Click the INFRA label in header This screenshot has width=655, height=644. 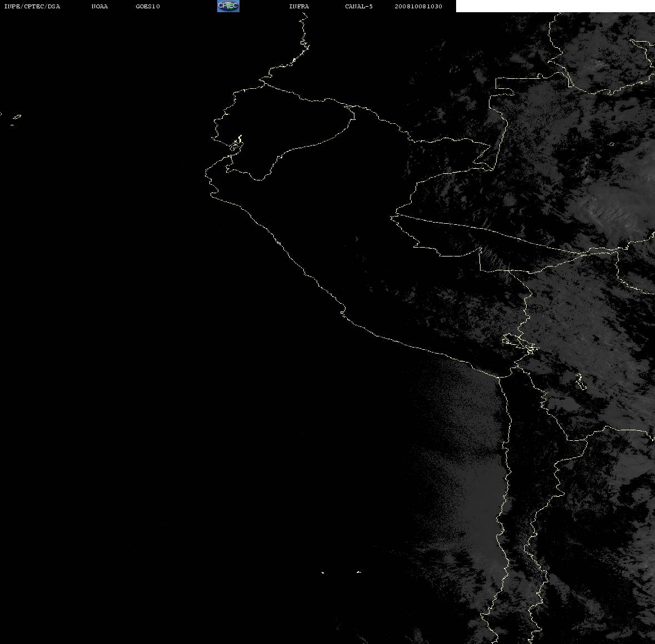click(x=299, y=6)
